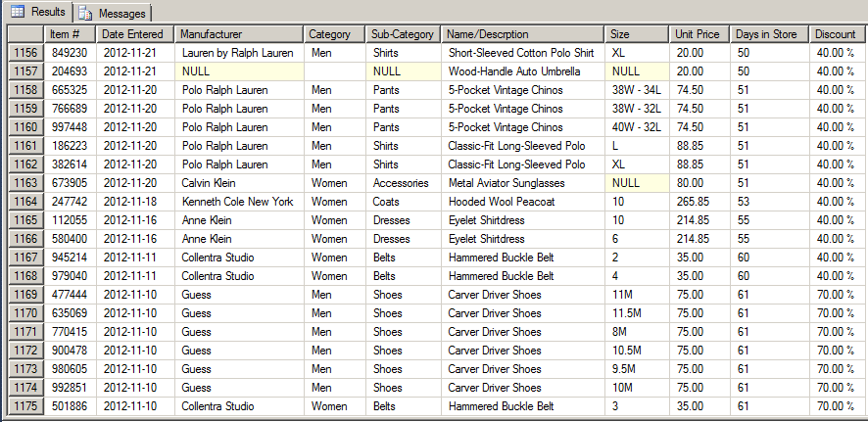Select row header 1163
The height and width of the screenshot is (422, 868).
click(26, 183)
